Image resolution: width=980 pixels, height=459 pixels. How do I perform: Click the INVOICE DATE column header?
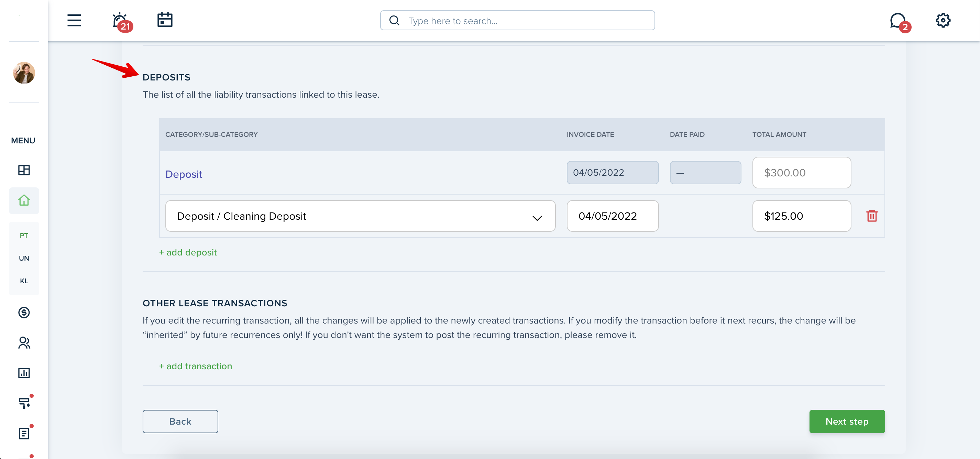(x=590, y=134)
